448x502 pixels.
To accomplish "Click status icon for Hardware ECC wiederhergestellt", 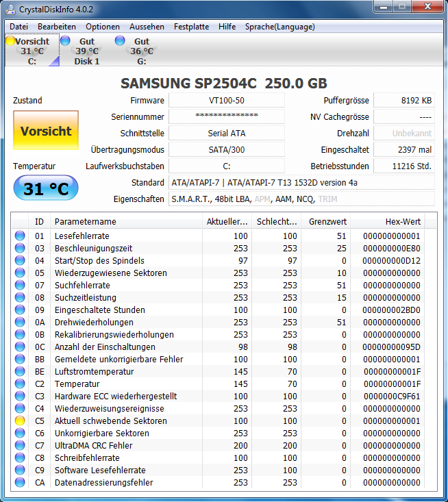I will pyautogui.click(x=20, y=396).
